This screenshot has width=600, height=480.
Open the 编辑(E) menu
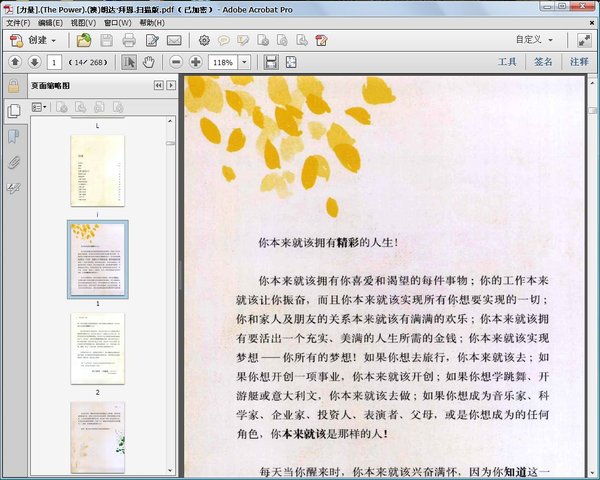tap(50, 23)
